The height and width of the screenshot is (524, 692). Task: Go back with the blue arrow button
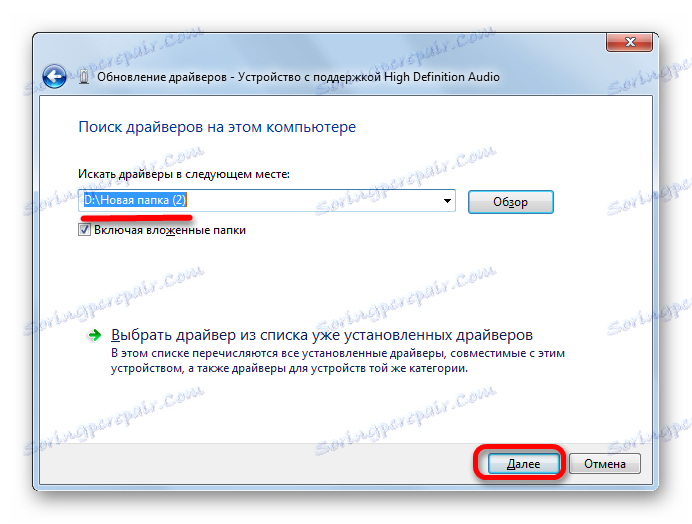pos(54,76)
